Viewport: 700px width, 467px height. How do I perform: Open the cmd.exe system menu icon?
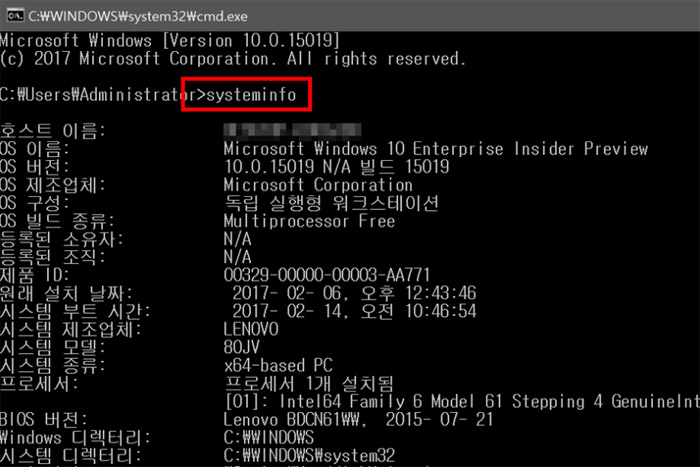[x=15, y=16]
